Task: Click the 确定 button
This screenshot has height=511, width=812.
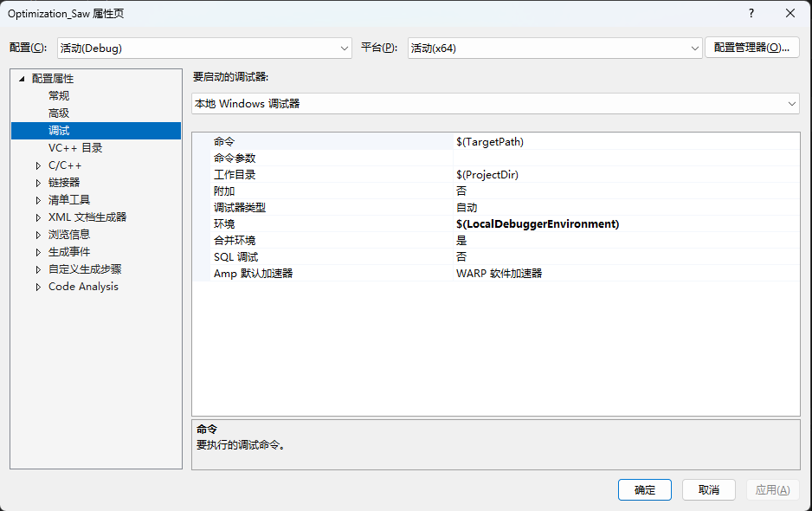Action: click(644, 489)
